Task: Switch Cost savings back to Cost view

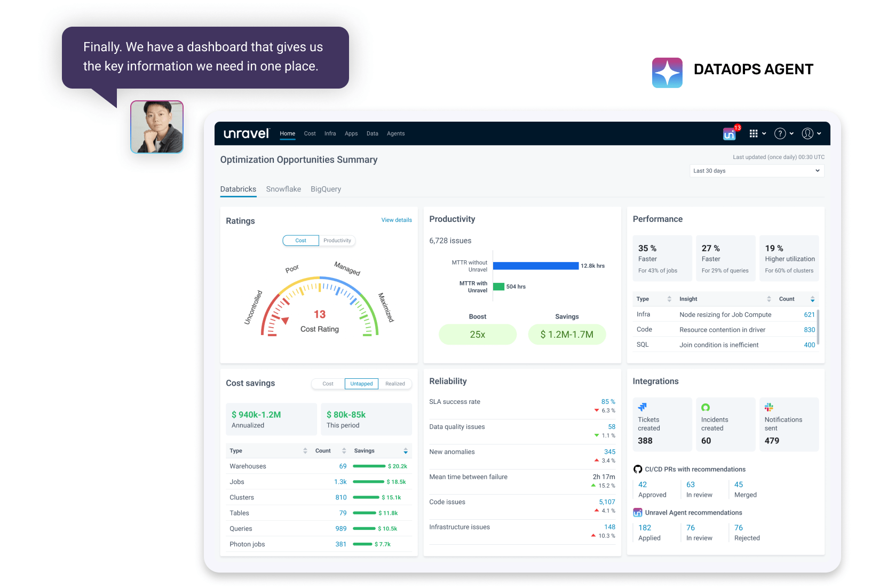Action: [x=327, y=384]
